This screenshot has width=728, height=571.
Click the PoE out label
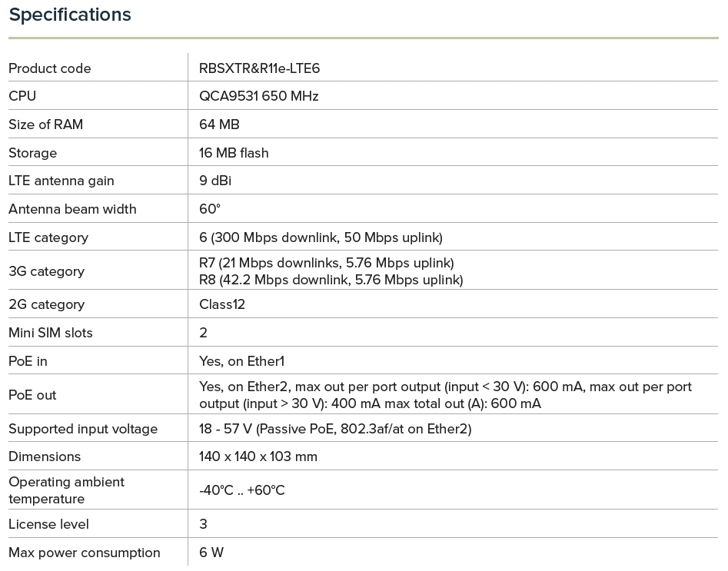(32, 395)
